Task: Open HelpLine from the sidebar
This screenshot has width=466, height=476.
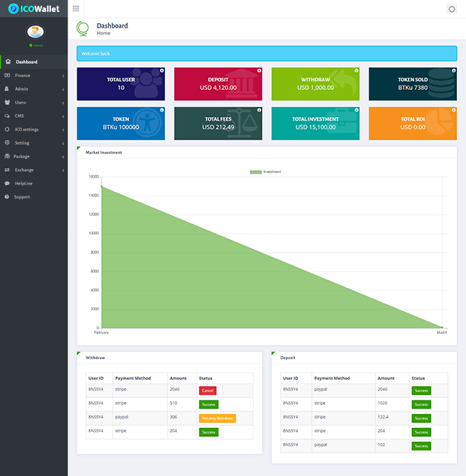Action: click(23, 183)
